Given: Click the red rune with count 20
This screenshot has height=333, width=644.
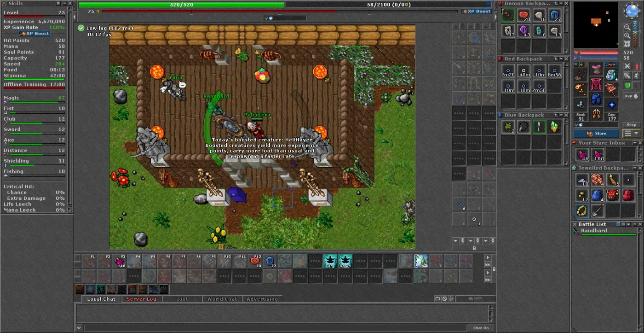Looking at the screenshot, I should click(x=523, y=15).
